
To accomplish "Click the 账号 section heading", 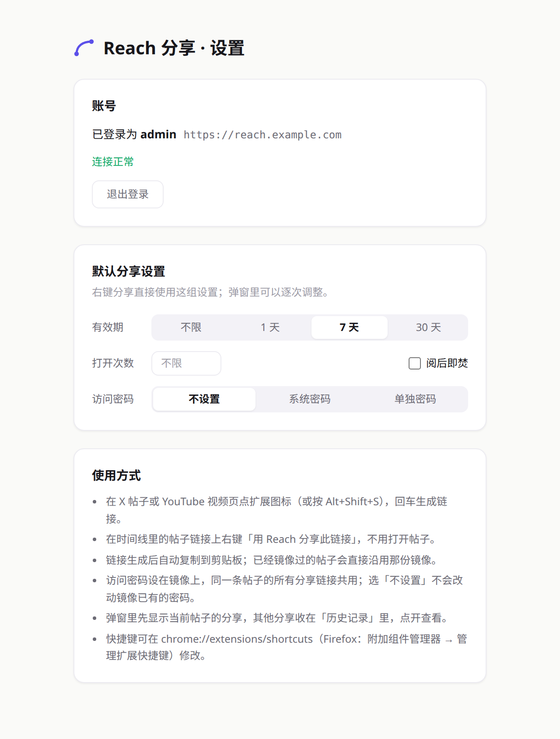I will pyautogui.click(x=104, y=106).
